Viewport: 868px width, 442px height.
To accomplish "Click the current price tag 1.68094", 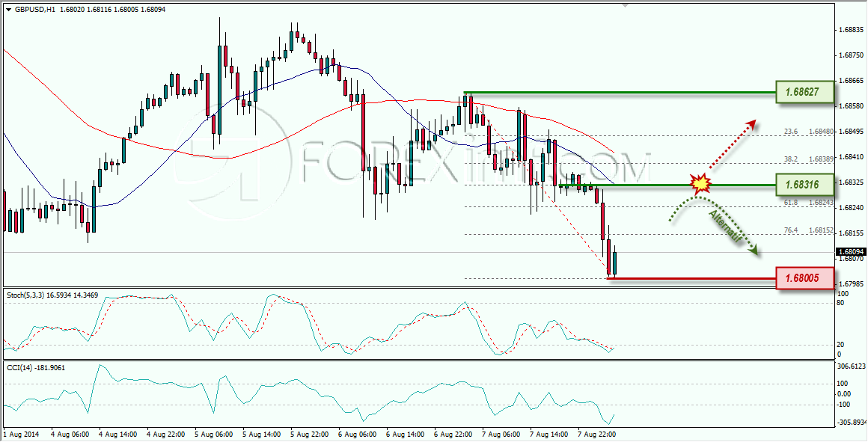I will (850, 252).
